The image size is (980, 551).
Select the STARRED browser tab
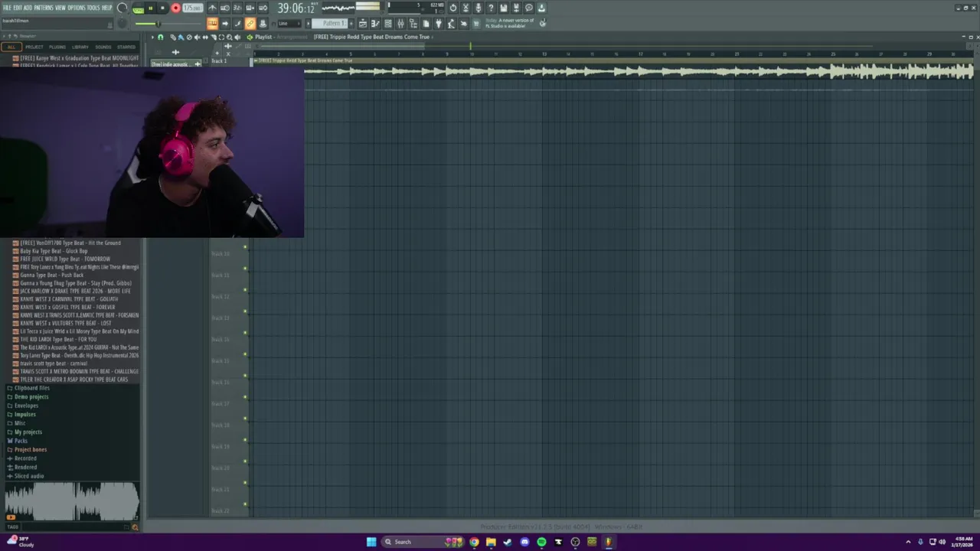tap(126, 47)
